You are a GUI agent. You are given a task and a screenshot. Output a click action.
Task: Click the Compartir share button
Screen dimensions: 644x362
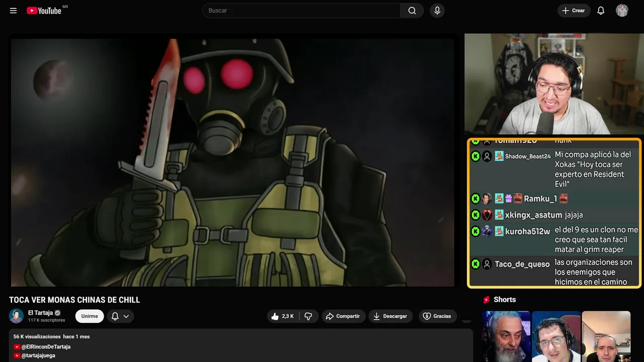(343, 316)
